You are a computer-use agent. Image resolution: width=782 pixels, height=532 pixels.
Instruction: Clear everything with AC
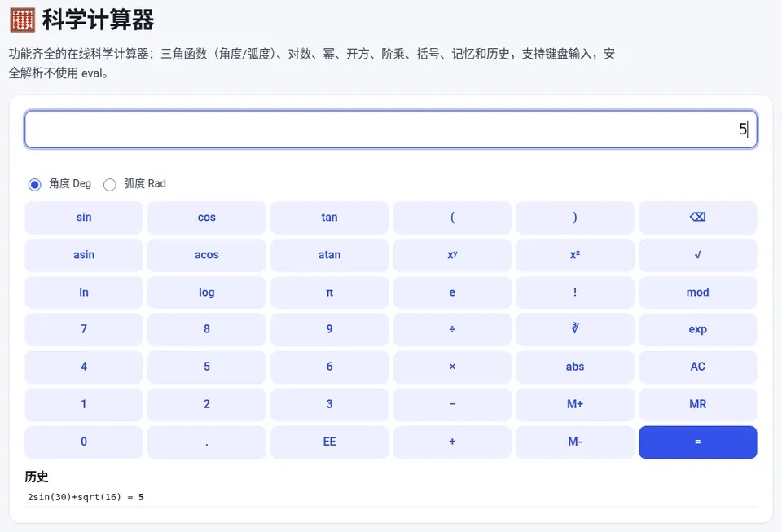coord(697,367)
